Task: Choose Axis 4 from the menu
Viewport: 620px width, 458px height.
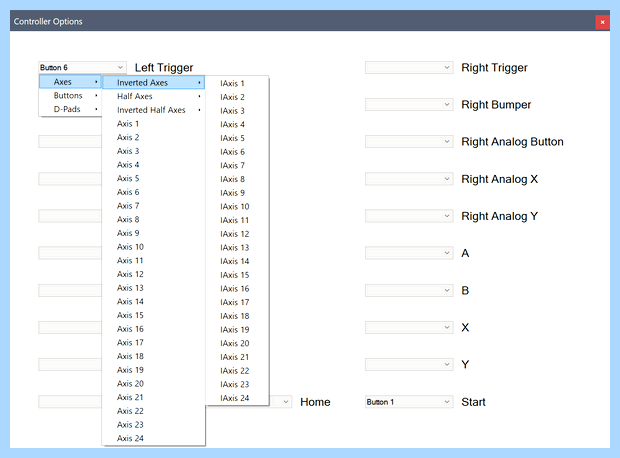Action: (153, 165)
